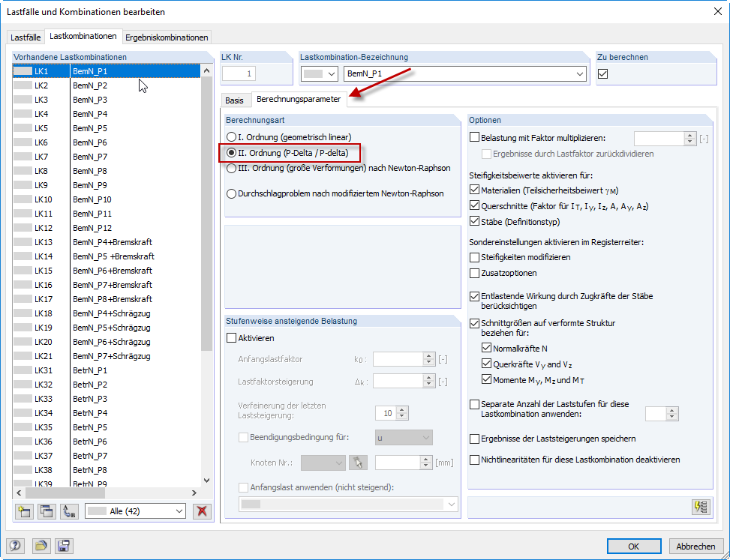This screenshot has width=730, height=560.
Task: Click Abbrechen to cancel
Action: coord(696,546)
